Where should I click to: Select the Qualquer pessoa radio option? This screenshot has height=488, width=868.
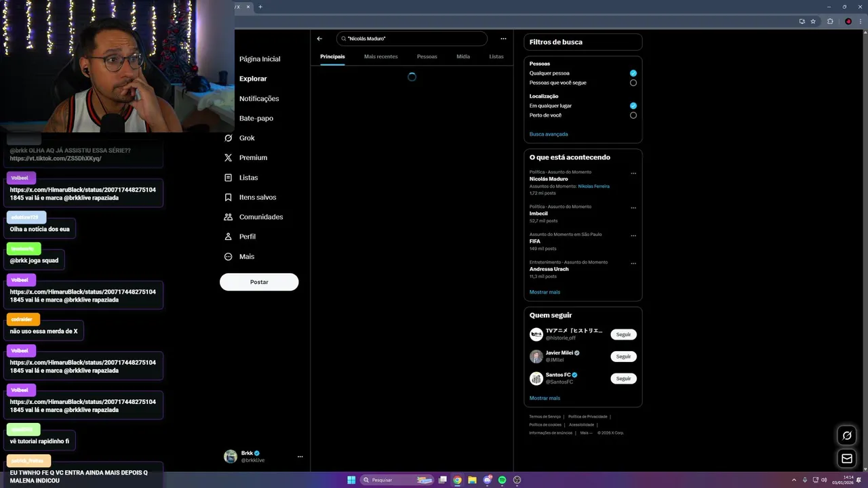pos(633,73)
